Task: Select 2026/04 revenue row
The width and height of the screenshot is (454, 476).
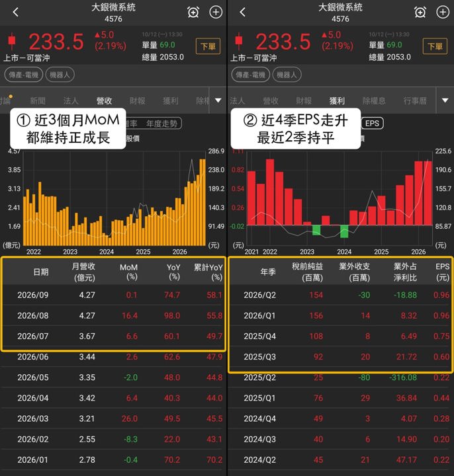Action: point(113,398)
